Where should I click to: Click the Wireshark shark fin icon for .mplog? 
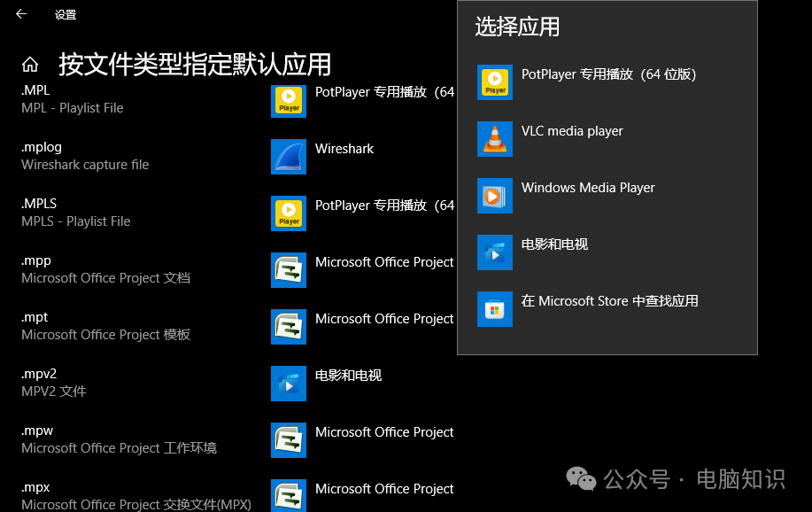(289, 157)
